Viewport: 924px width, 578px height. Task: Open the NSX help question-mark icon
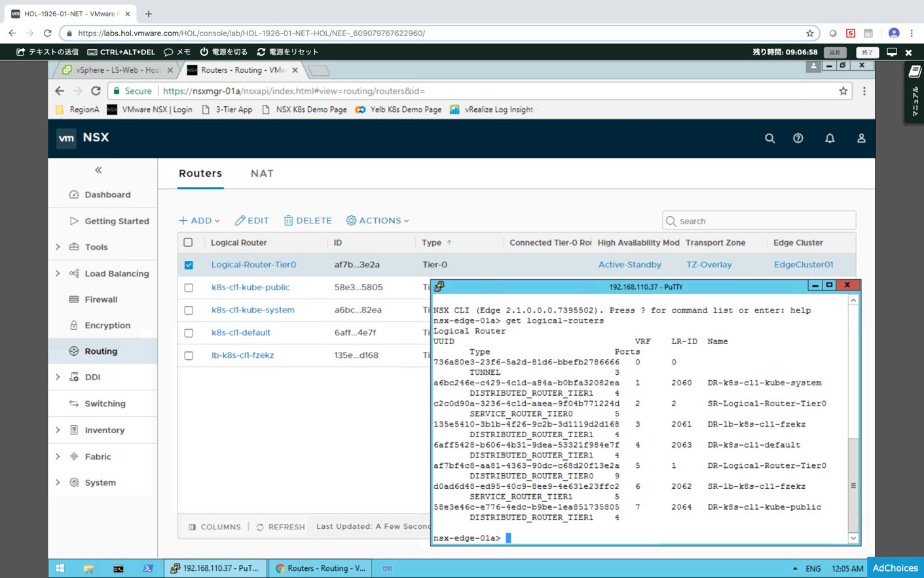tap(798, 138)
